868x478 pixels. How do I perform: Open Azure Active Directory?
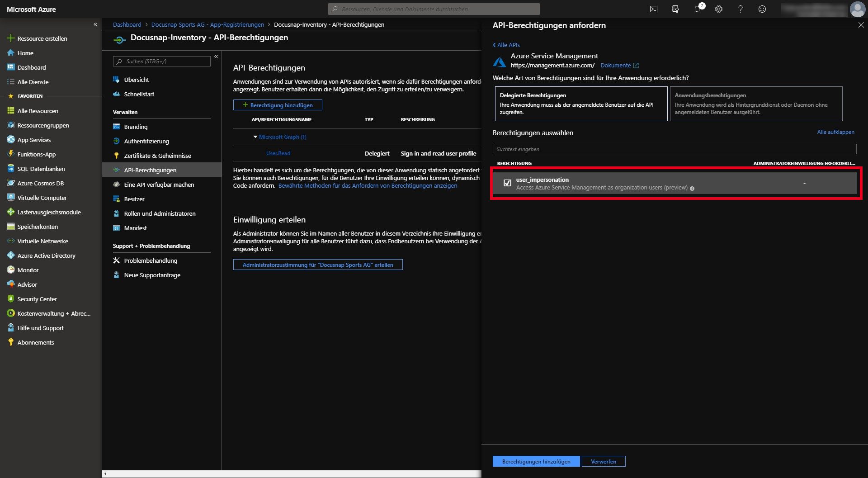click(x=46, y=256)
